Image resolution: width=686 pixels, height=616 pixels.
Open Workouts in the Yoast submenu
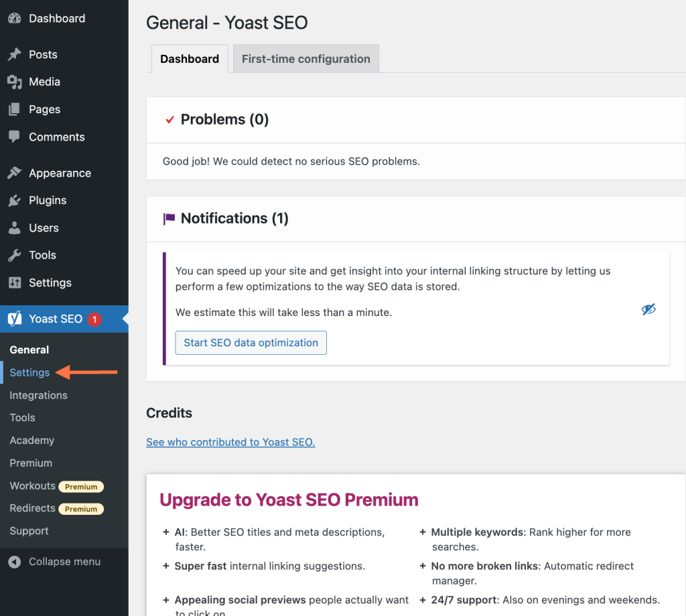[32, 485]
